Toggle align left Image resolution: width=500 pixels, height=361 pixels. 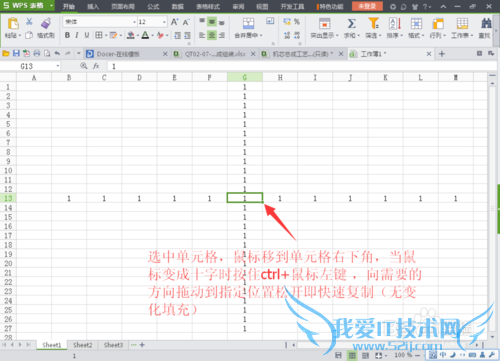click(202, 35)
